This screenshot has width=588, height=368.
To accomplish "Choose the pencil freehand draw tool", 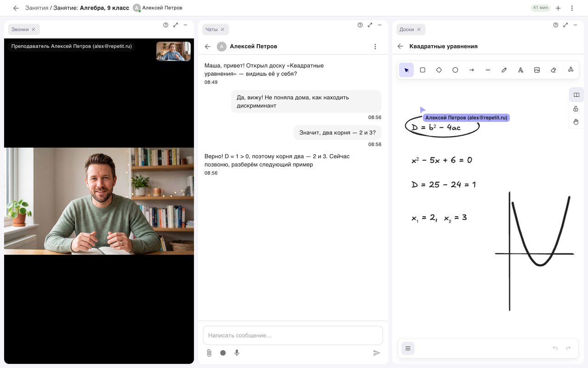I will [x=504, y=70].
